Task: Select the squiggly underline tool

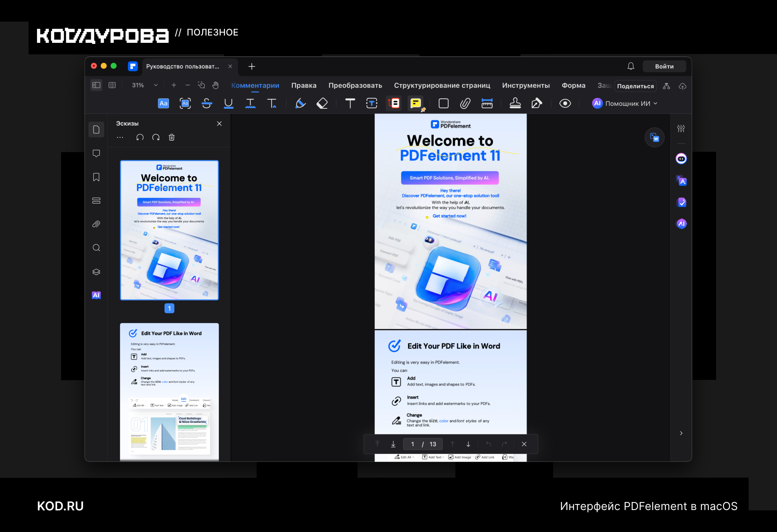Action: (250, 104)
